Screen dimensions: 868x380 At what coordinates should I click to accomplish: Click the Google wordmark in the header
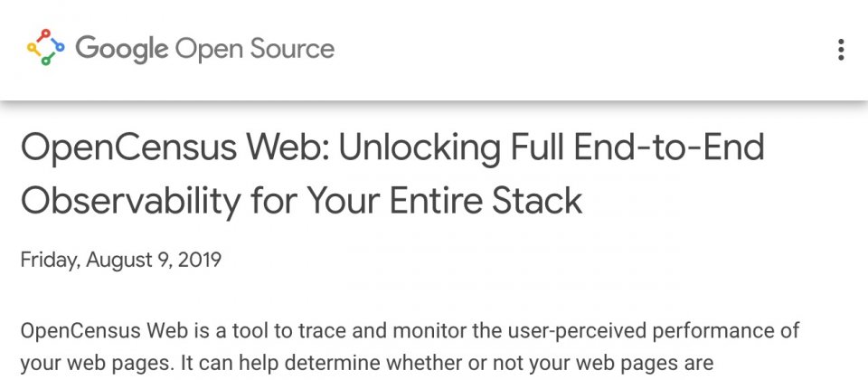click(x=122, y=49)
